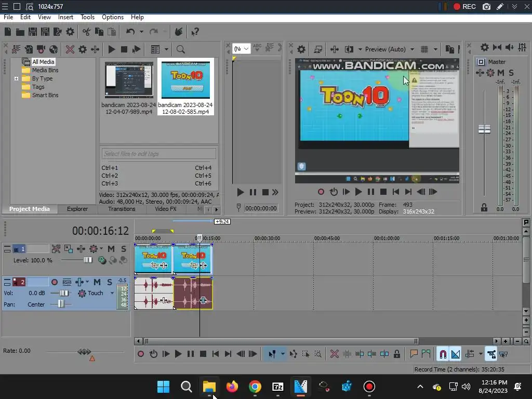The width and height of the screenshot is (532, 399).
Task: Enable the Normal edit tool
Action: click(x=272, y=354)
